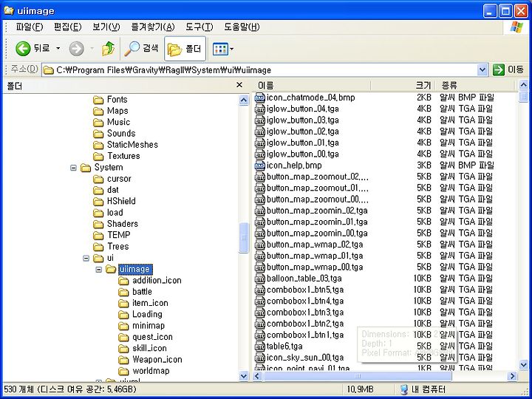The height and width of the screenshot is (399, 532).
Task: Select the skill_icon folder icon
Action: tap(124, 349)
